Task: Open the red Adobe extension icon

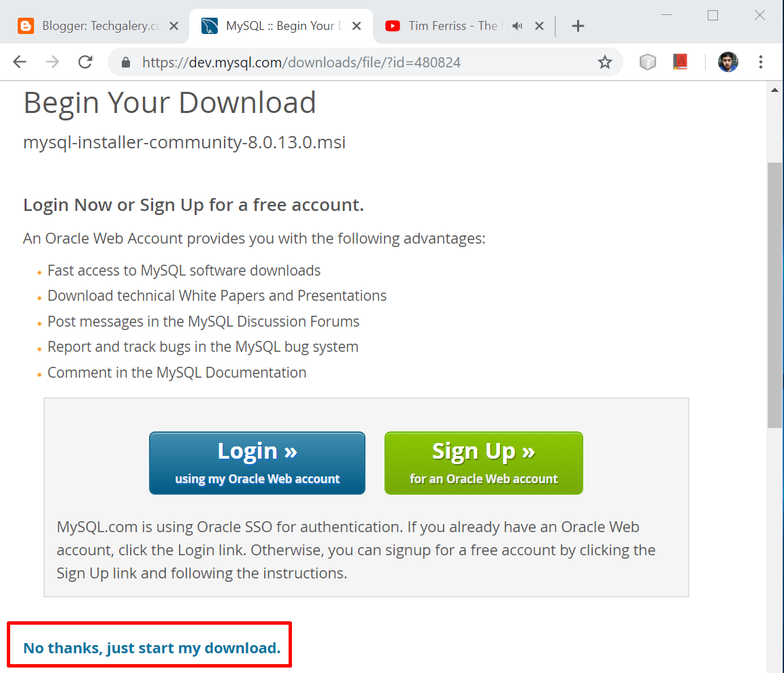Action: pos(680,62)
